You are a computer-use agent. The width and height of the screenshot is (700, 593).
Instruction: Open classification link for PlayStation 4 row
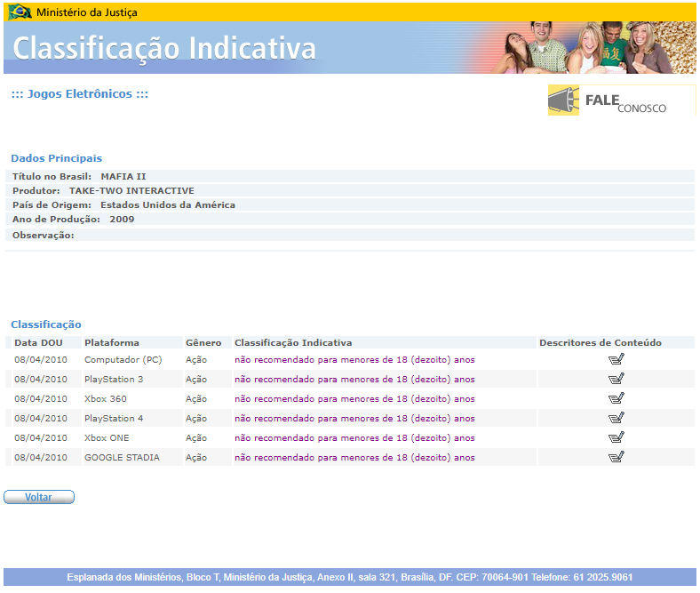coord(354,419)
